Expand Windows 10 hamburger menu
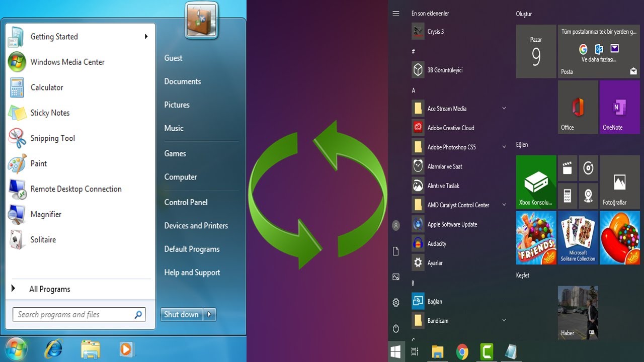Viewport: 644px width, 362px height. pyautogui.click(x=396, y=14)
